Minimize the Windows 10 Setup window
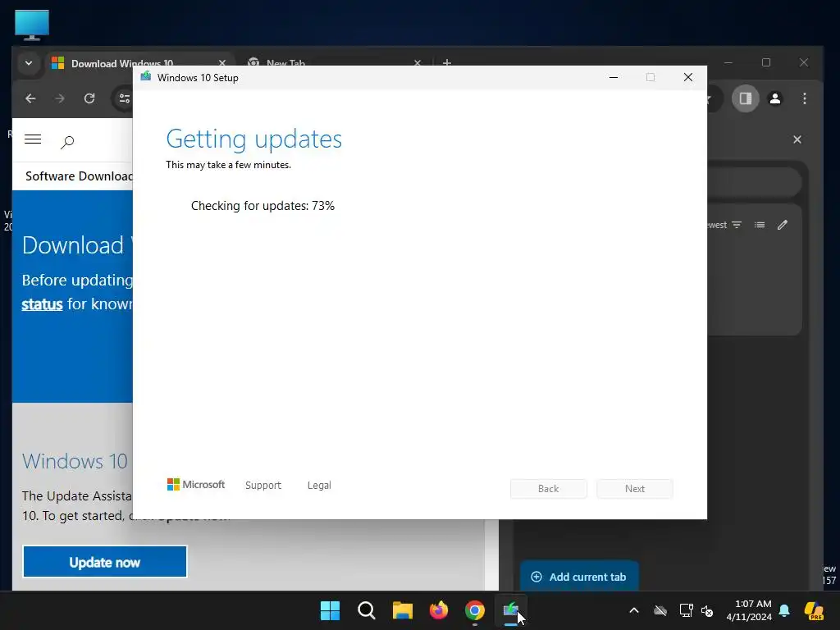 tap(614, 78)
